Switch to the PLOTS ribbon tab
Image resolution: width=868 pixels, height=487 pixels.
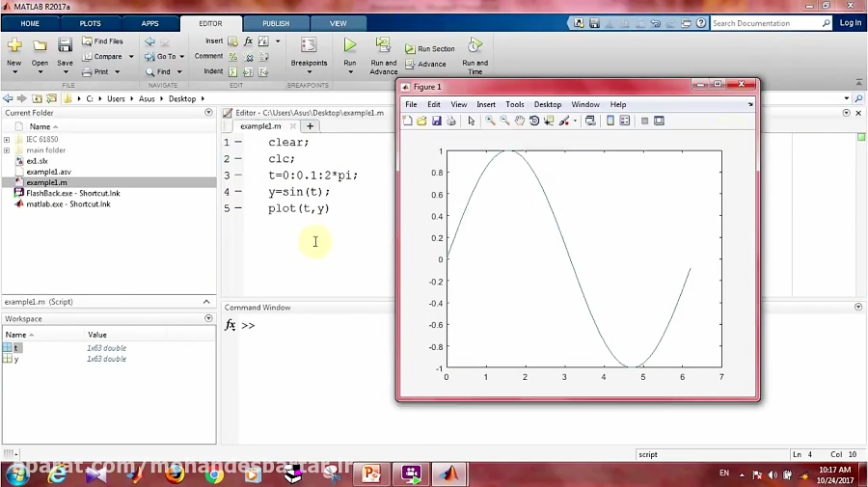tap(90, 23)
